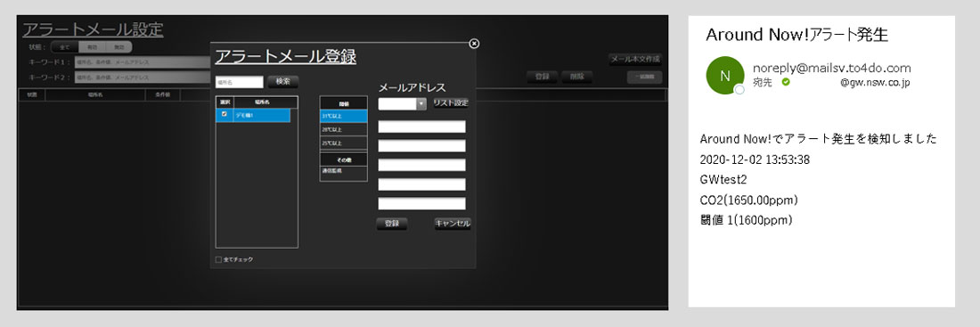Open the メールアドレス list dropdown
Screen dimensions: 980x327
click(x=421, y=103)
